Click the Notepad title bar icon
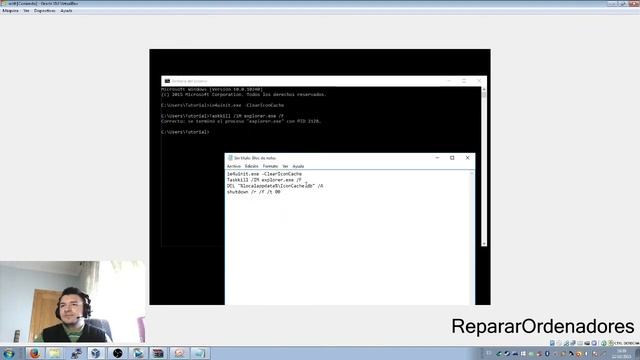The width and height of the screenshot is (640, 360). click(230, 158)
